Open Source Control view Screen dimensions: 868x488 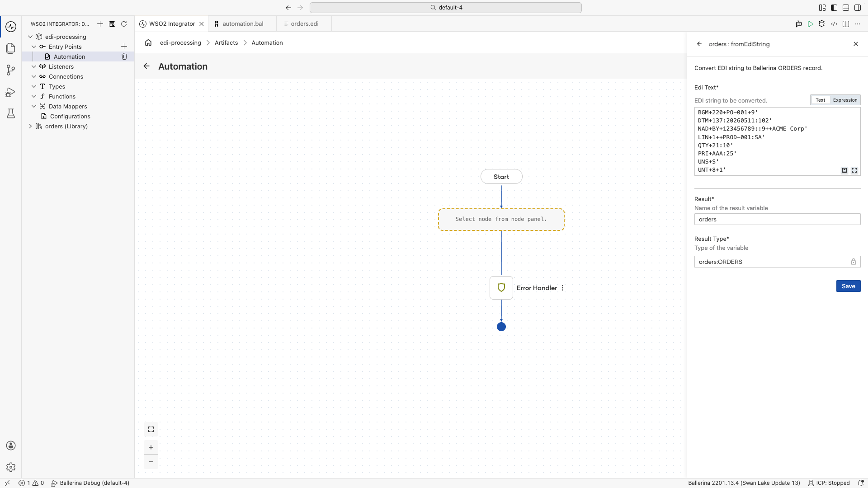click(x=11, y=70)
